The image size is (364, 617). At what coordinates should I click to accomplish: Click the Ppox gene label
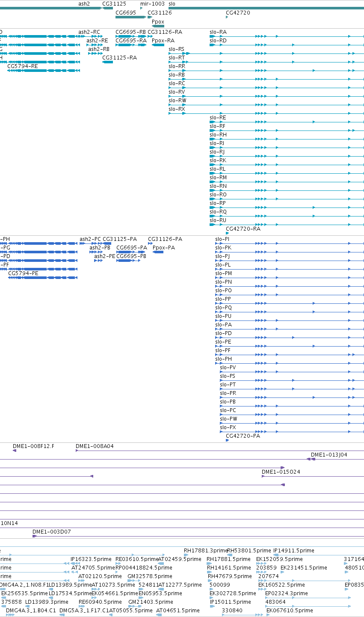(x=158, y=21)
